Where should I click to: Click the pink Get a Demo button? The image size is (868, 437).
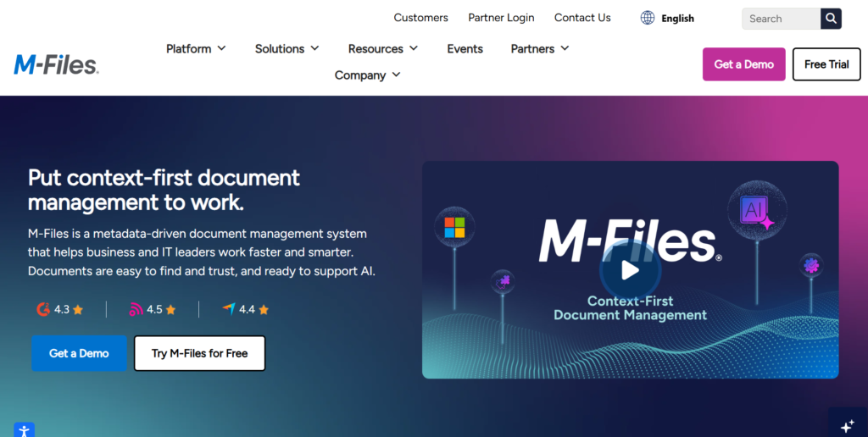[x=744, y=64]
